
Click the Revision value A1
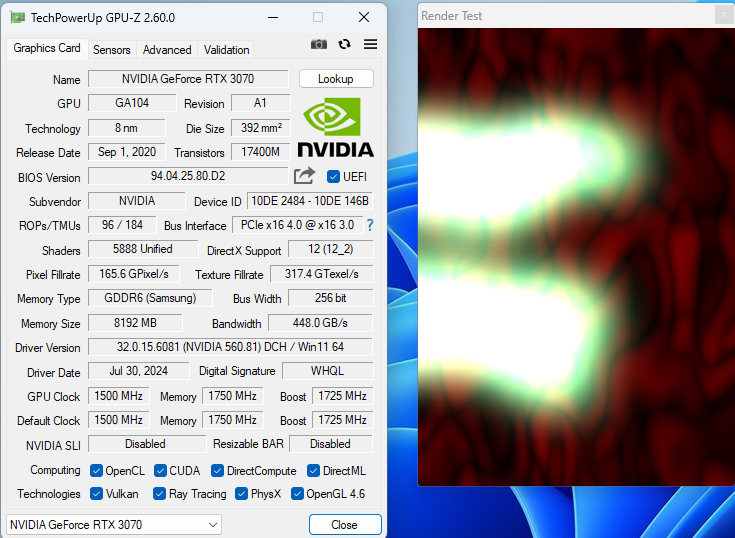pyautogui.click(x=261, y=103)
